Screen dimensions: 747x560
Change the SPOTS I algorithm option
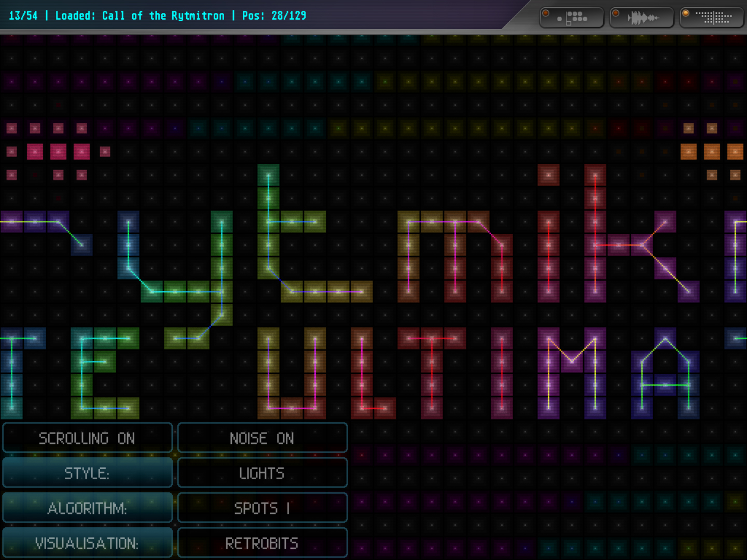point(262,508)
